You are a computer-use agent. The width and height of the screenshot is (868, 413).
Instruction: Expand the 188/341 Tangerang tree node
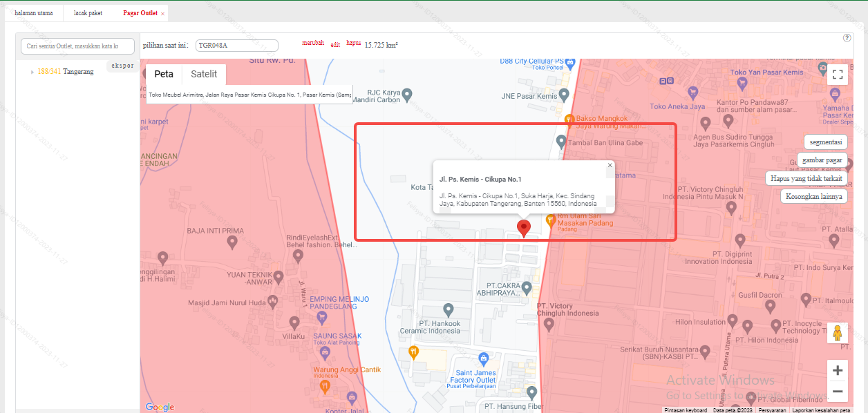pos(32,72)
